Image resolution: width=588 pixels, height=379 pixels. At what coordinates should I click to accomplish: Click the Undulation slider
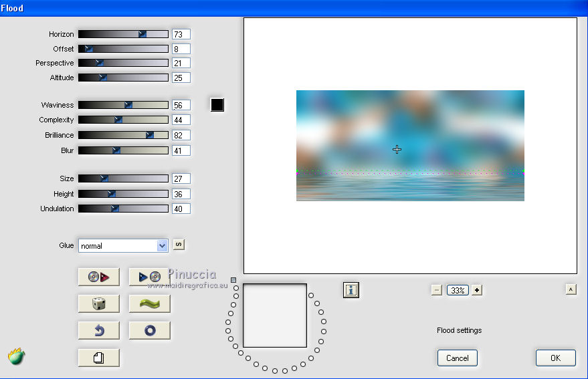(x=123, y=209)
